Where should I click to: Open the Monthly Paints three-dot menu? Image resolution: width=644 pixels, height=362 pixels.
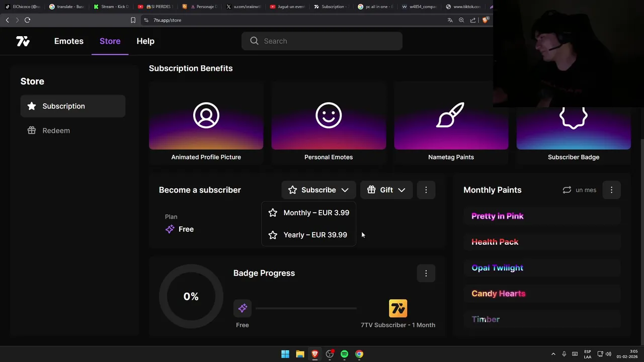pos(611,190)
